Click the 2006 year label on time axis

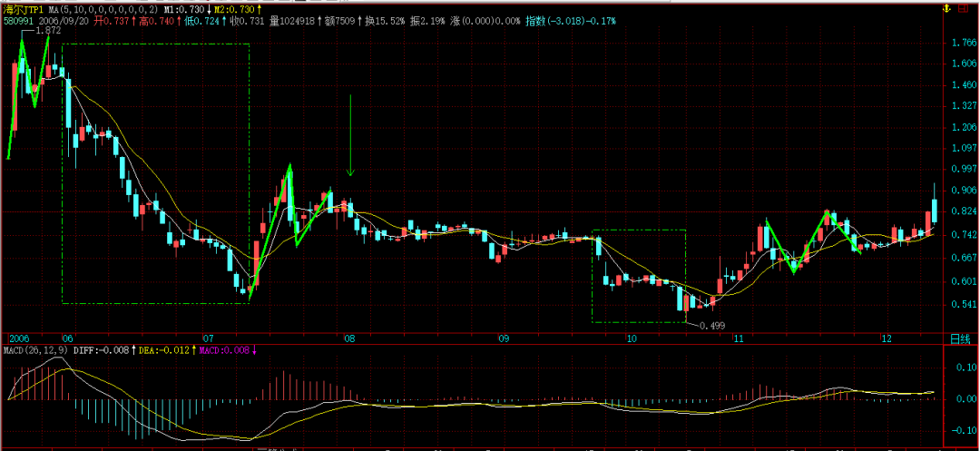[17, 338]
